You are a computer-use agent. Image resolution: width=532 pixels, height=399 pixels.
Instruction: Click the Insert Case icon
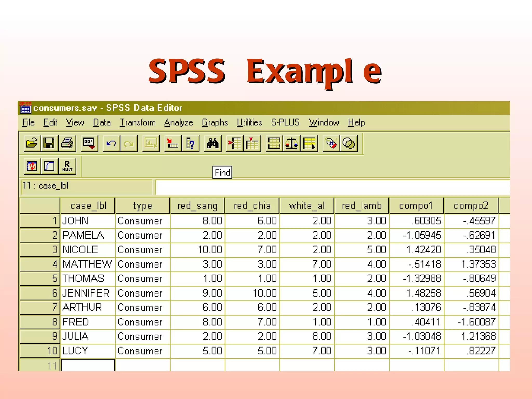coord(235,143)
